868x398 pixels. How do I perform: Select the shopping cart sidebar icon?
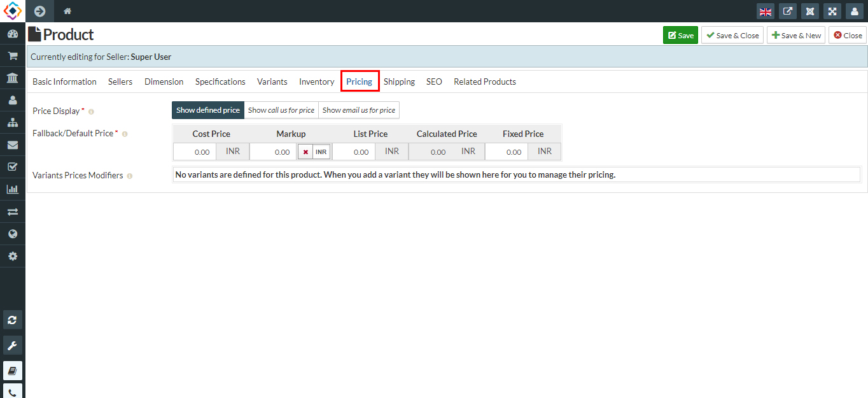[x=13, y=55]
